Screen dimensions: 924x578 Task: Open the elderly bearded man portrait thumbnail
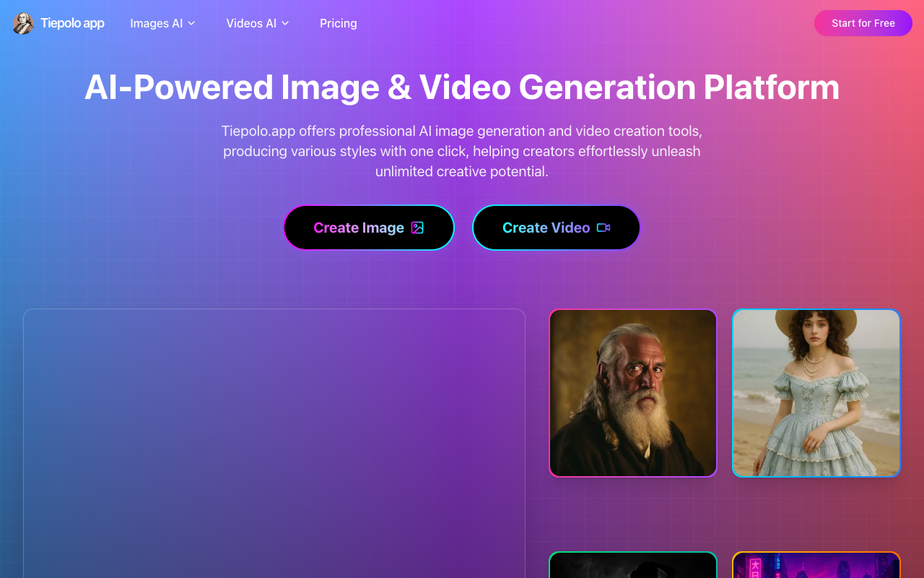coord(633,393)
